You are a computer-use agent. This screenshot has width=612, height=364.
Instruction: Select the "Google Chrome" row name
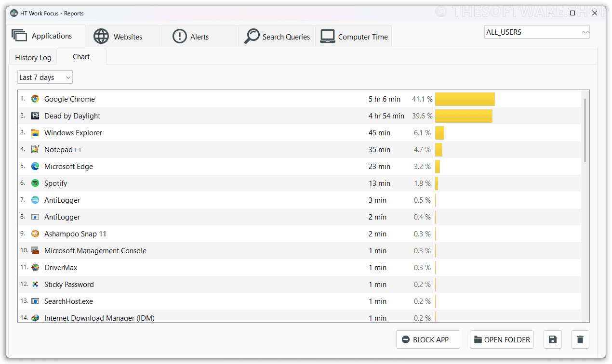69,99
